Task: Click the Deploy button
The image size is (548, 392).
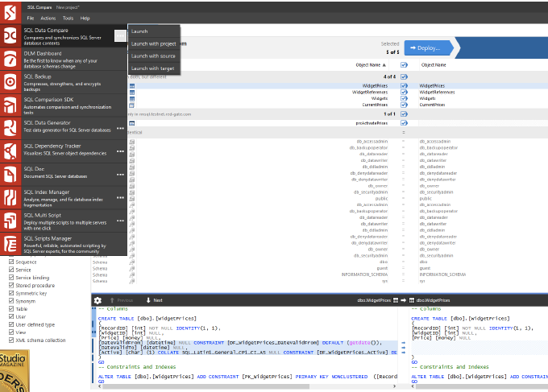Action: pyautogui.click(x=434, y=47)
